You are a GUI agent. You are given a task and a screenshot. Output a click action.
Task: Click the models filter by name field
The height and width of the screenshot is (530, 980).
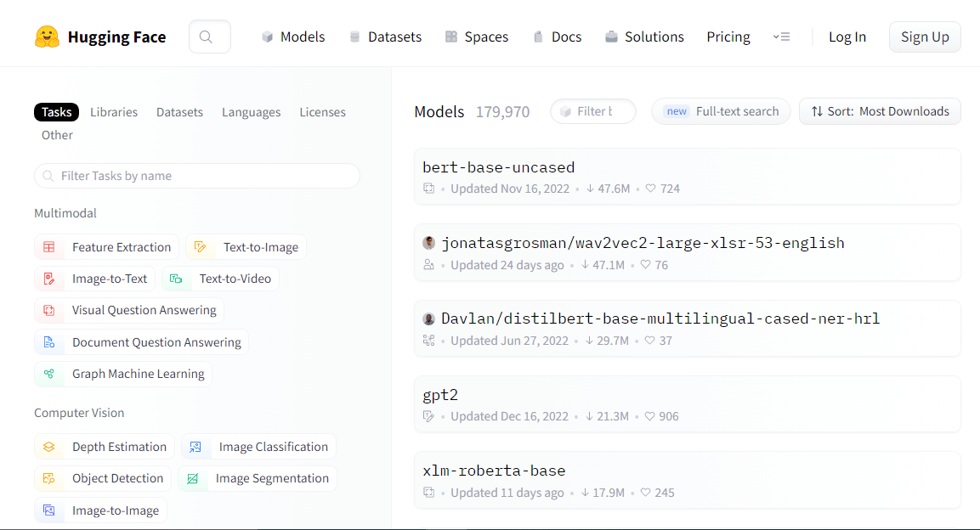click(x=593, y=112)
